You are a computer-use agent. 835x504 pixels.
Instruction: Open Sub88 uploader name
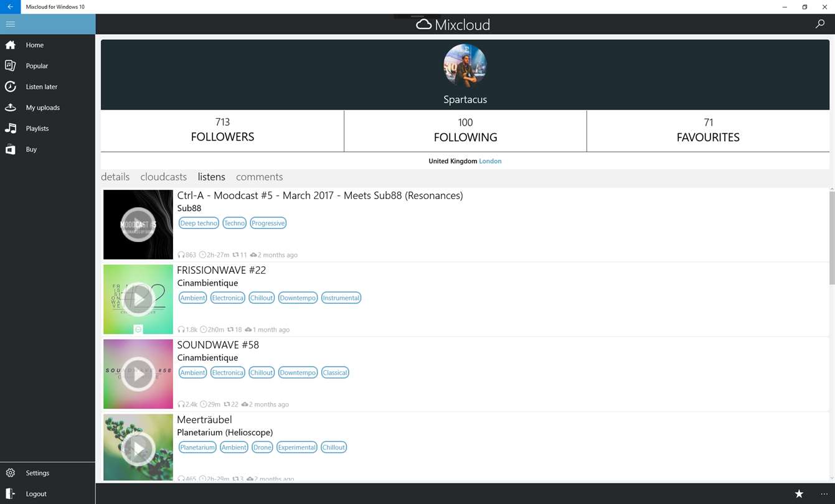pyautogui.click(x=189, y=208)
